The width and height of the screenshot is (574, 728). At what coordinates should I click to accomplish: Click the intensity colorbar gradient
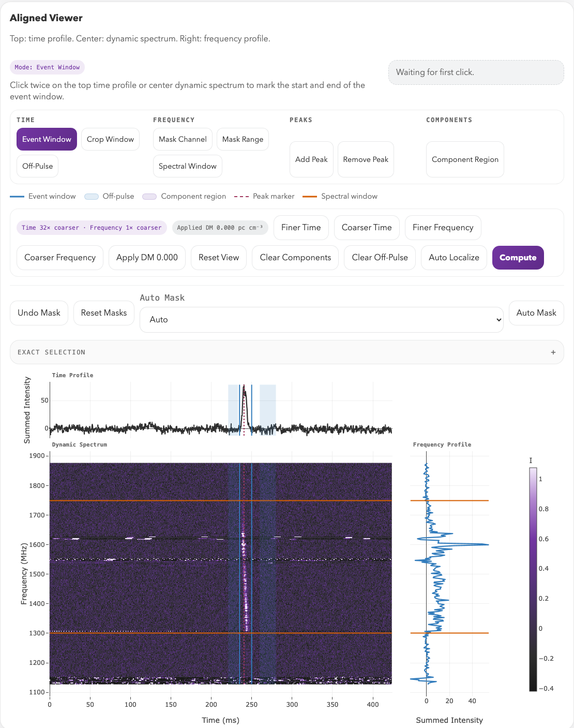pyautogui.click(x=533, y=580)
